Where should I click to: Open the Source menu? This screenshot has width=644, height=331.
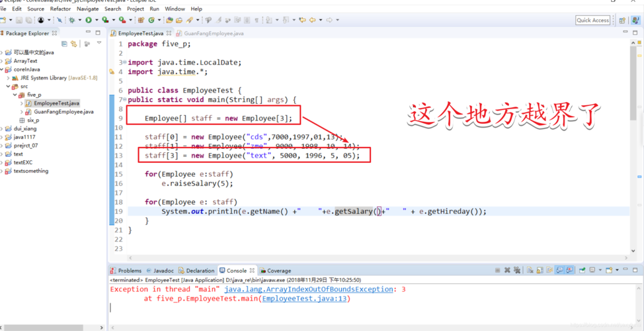pyautogui.click(x=36, y=9)
